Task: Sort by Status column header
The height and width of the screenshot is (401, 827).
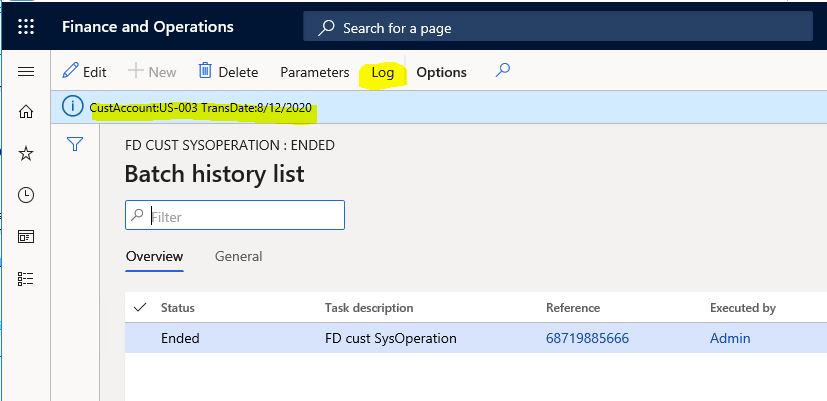Action: click(178, 308)
